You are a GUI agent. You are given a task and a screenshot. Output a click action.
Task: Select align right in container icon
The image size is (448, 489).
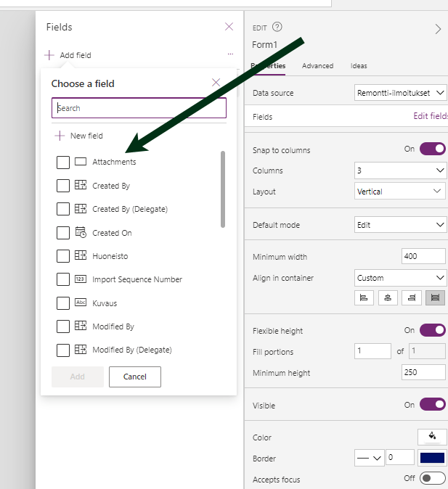tap(412, 297)
